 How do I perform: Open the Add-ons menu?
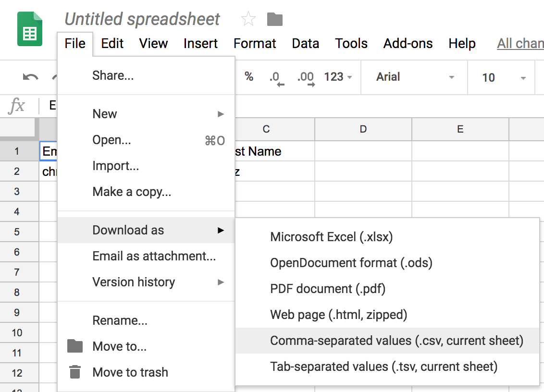[x=408, y=44]
